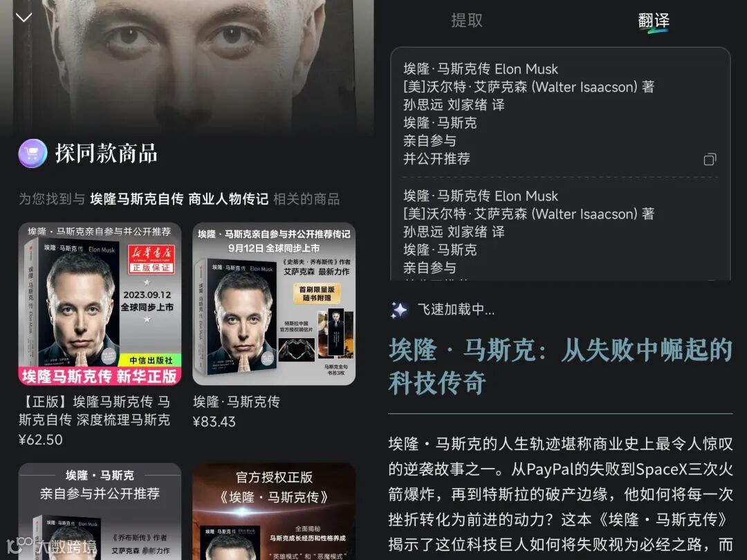Tap the ¥62.50 price label
The width and height of the screenshot is (747, 560).
pos(41,440)
